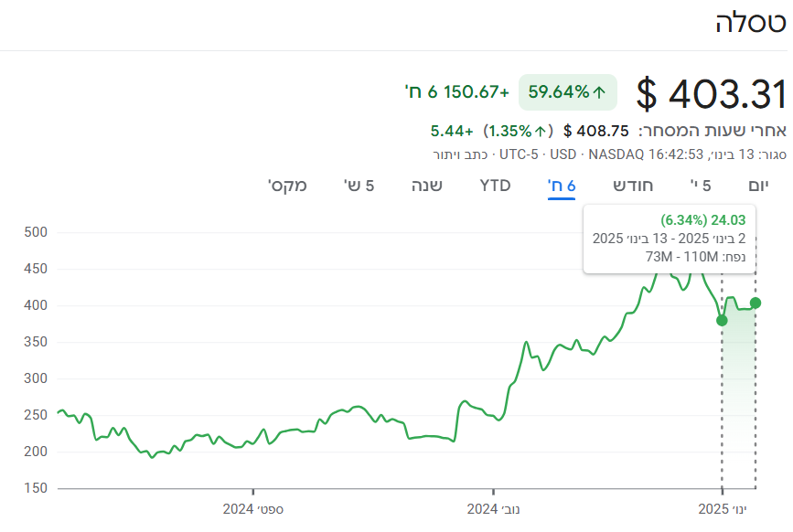Click the green end-point dot on the chart line

[x=755, y=303]
